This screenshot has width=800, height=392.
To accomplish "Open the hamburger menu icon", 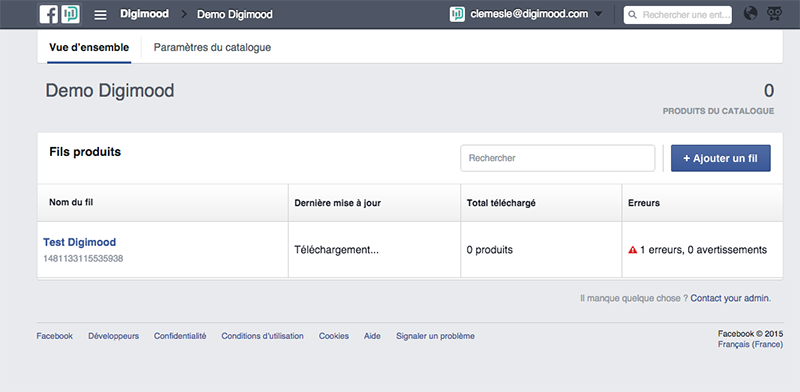I will (x=101, y=15).
